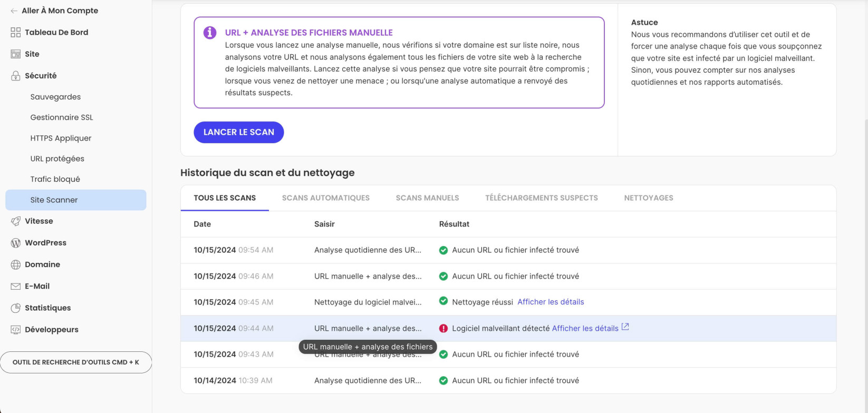The width and height of the screenshot is (868, 413).
Task: Click the 10/15/2024 09:54 AM date cell
Action: coord(234,250)
